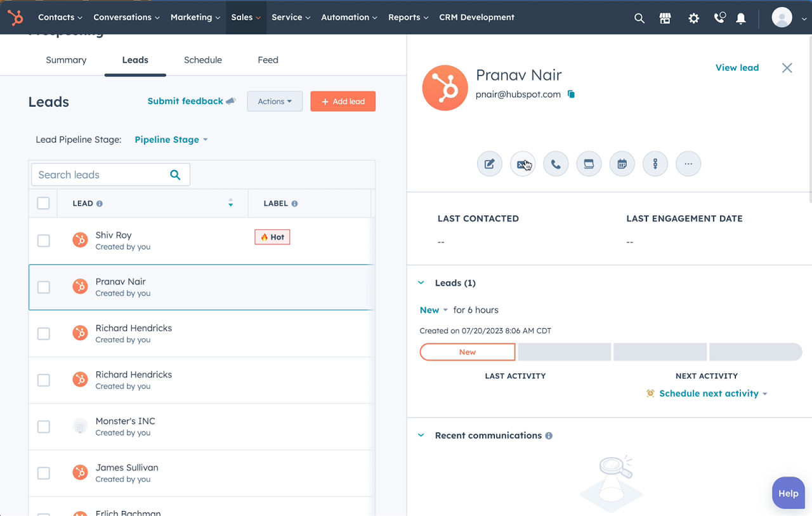Check the Monster's INC lead checkbox
Screen dimensions: 812x516
(43, 427)
